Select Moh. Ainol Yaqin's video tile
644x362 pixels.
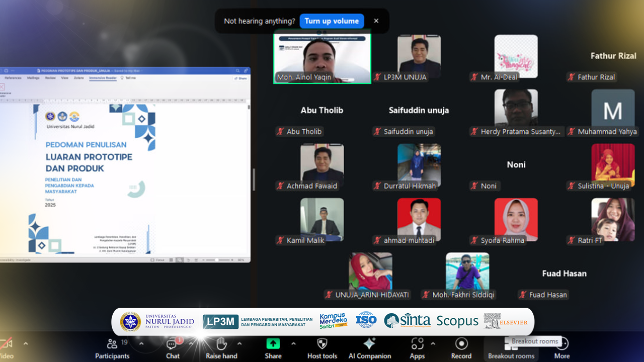point(322,56)
